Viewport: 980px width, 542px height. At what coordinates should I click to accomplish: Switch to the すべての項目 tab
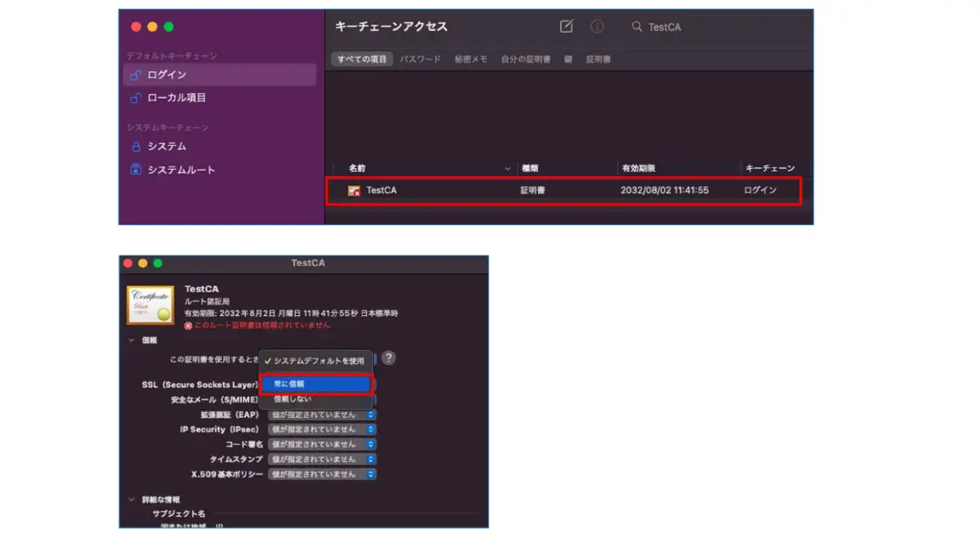[x=362, y=60]
